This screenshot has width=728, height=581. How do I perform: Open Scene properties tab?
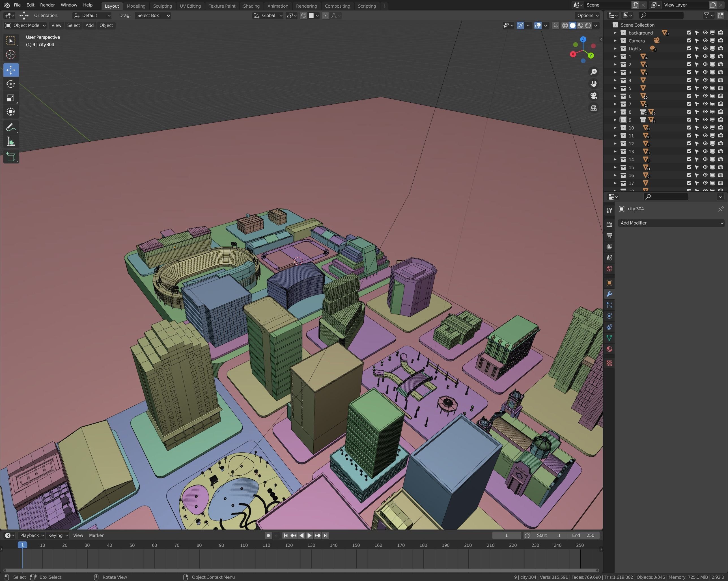pos(609,258)
